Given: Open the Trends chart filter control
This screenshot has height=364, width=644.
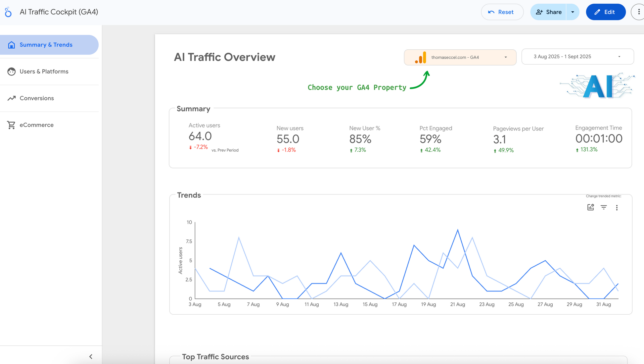Looking at the screenshot, I should (x=604, y=207).
